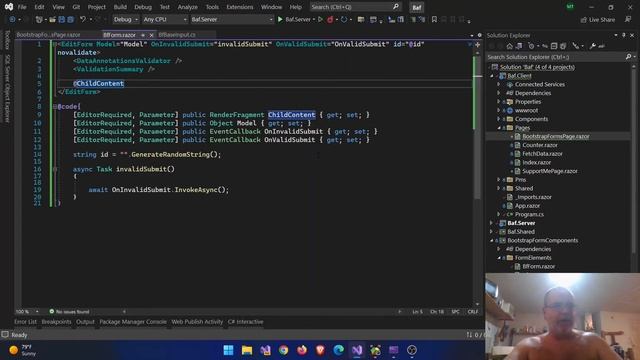Select Counter.razor in Solution Explorer
Viewport: 640px width, 360px height.
click(x=540, y=145)
